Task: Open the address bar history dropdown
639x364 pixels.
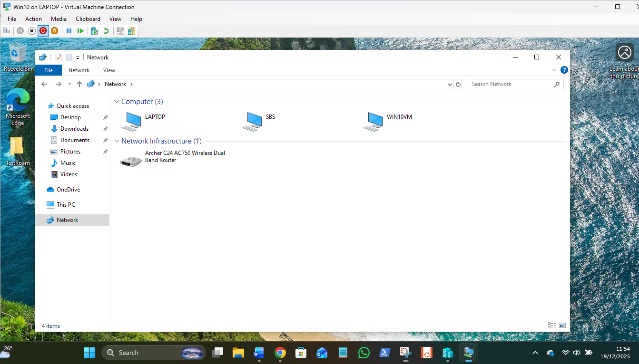Action: point(450,84)
